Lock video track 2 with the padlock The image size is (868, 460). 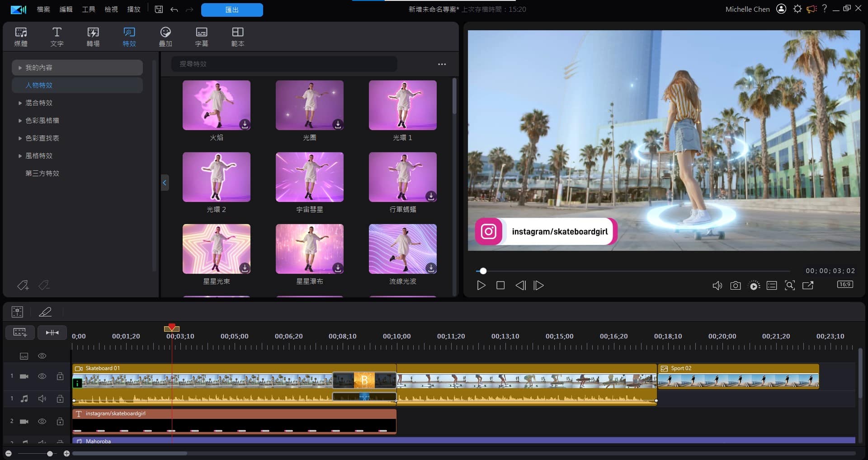(60, 421)
